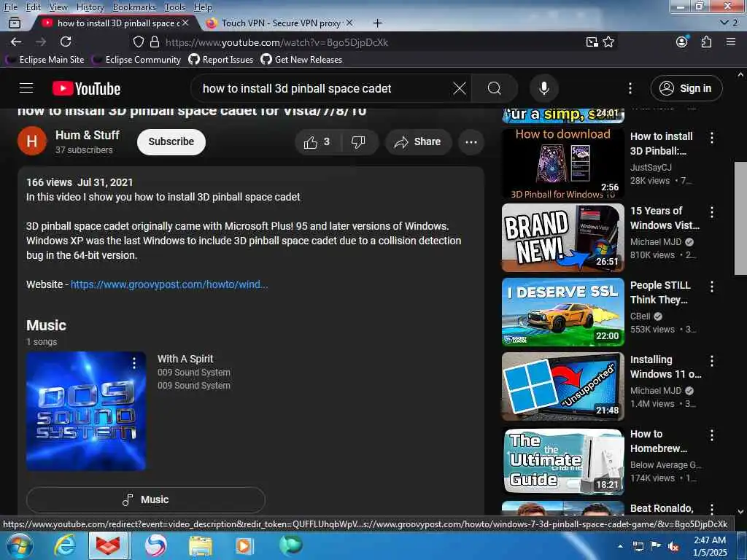Open options for How to install 3D Pinball video
The width and height of the screenshot is (747, 560).
pyautogui.click(x=712, y=138)
